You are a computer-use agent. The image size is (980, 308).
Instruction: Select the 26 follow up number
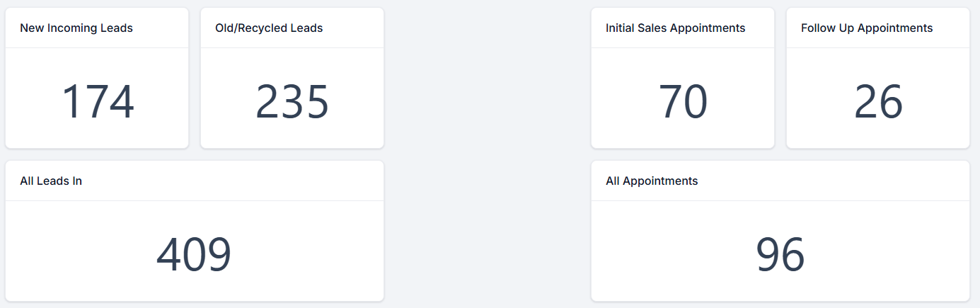(878, 102)
